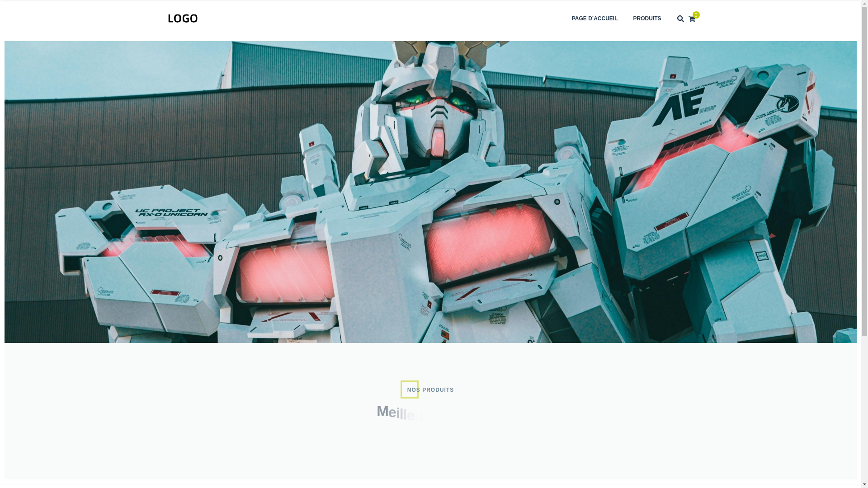Click the vertical page scrollbar
Screen dimensions: 868x488
coord(864,244)
